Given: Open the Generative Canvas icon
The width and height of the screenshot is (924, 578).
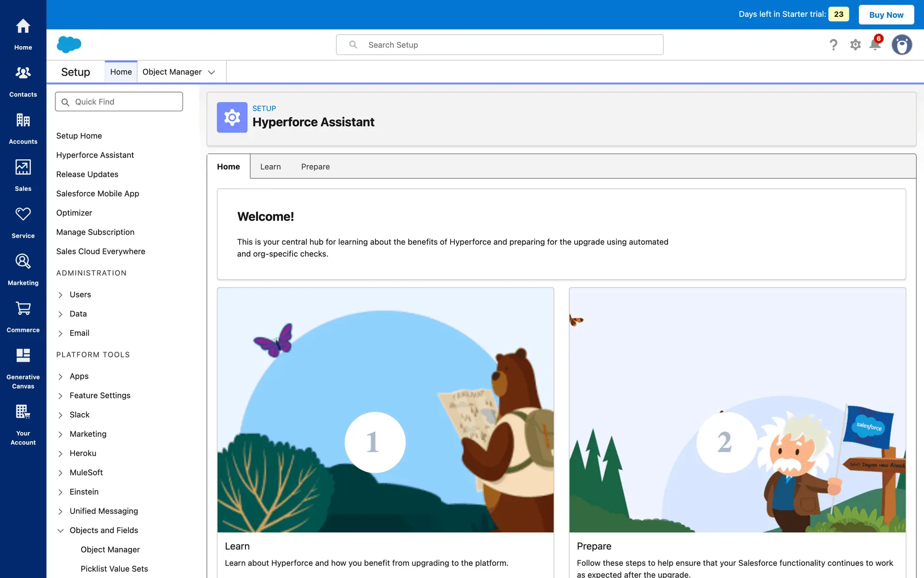Looking at the screenshot, I should pos(23,356).
